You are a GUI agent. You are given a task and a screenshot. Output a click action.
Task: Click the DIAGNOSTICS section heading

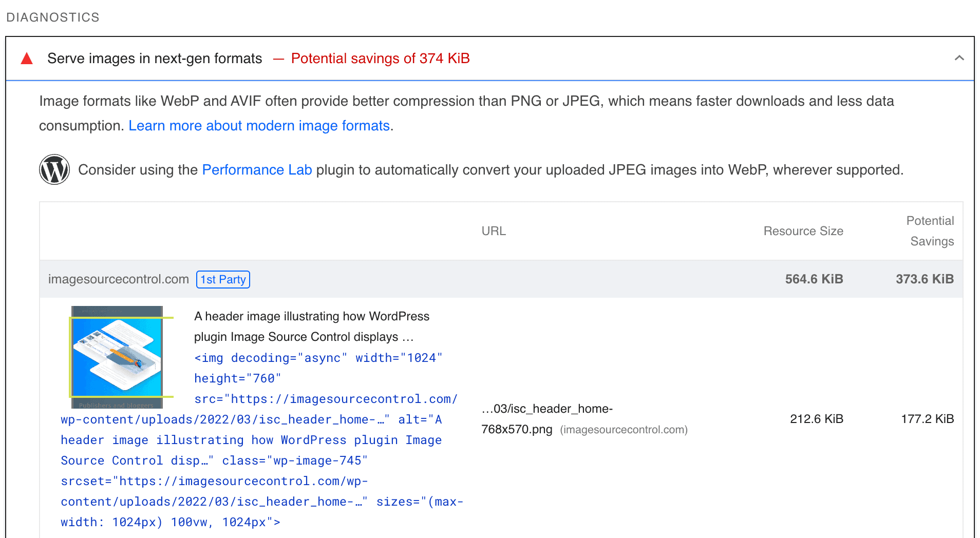pyautogui.click(x=53, y=17)
